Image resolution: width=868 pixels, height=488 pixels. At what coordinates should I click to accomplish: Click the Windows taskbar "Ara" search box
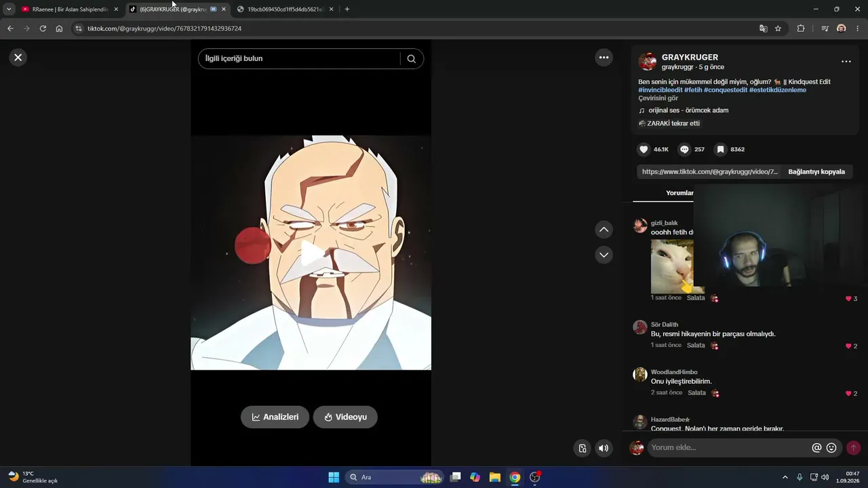395,477
